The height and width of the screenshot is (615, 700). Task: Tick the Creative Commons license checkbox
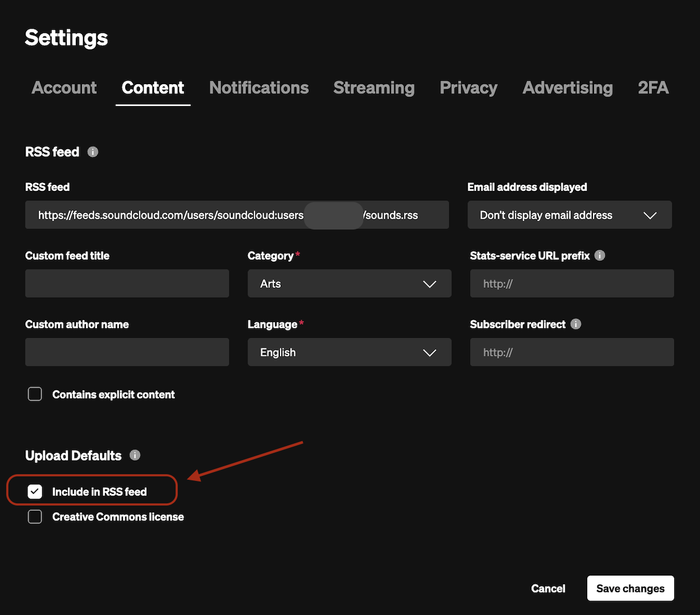tap(35, 517)
